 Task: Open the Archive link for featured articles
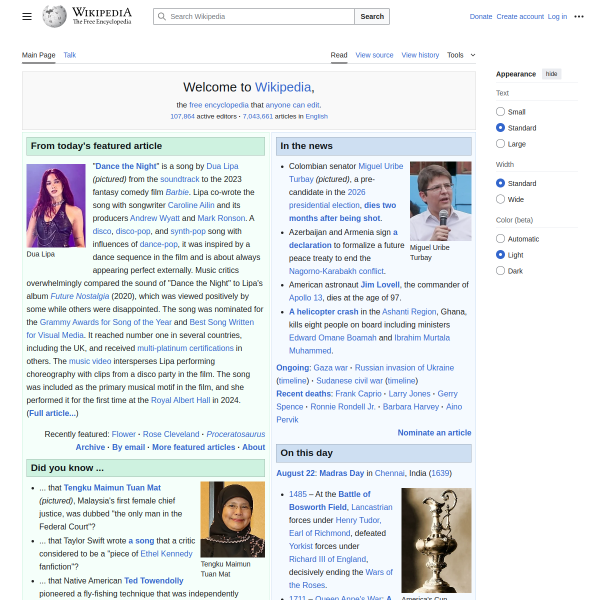(90, 447)
